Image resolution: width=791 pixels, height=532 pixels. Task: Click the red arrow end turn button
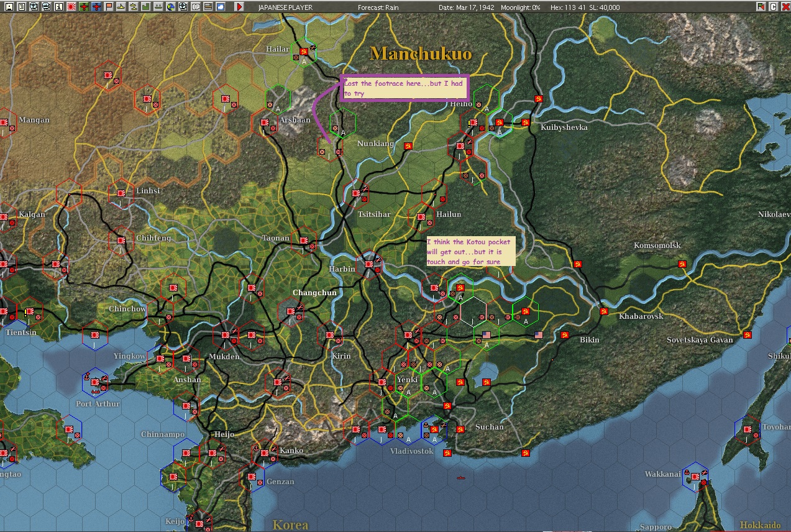(x=239, y=7)
